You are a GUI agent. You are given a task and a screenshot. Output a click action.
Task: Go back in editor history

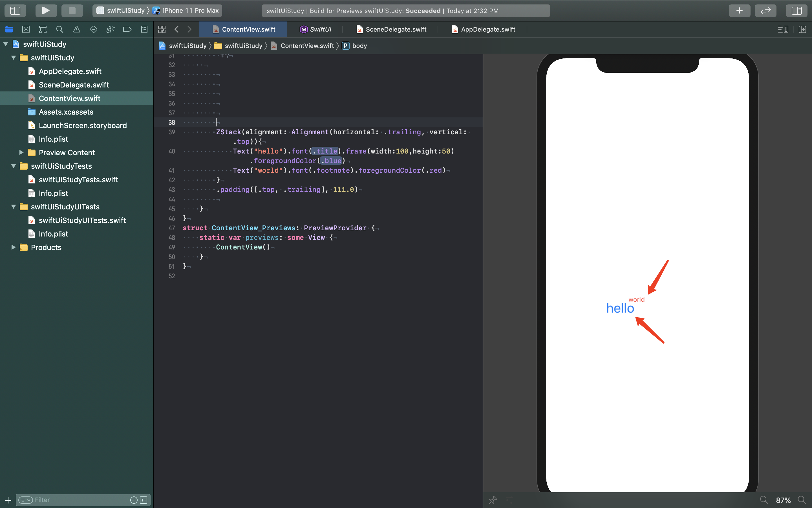coord(176,30)
